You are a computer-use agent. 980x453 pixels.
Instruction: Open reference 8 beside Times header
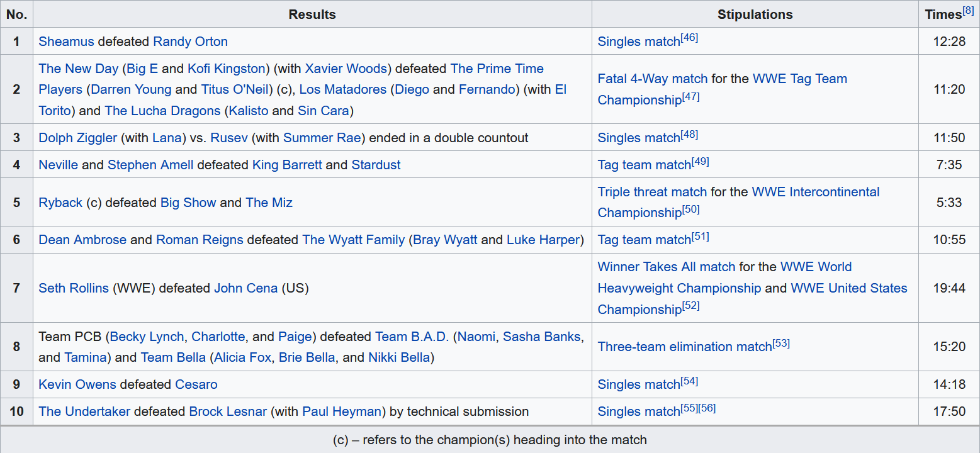[x=968, y=11]
